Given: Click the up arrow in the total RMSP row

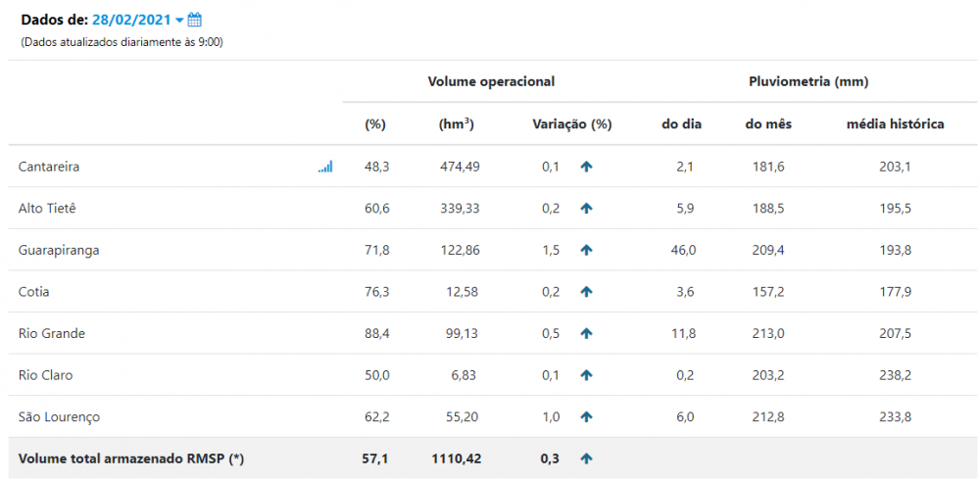Looking at the screenshot, I should click(x=586, y=458).
